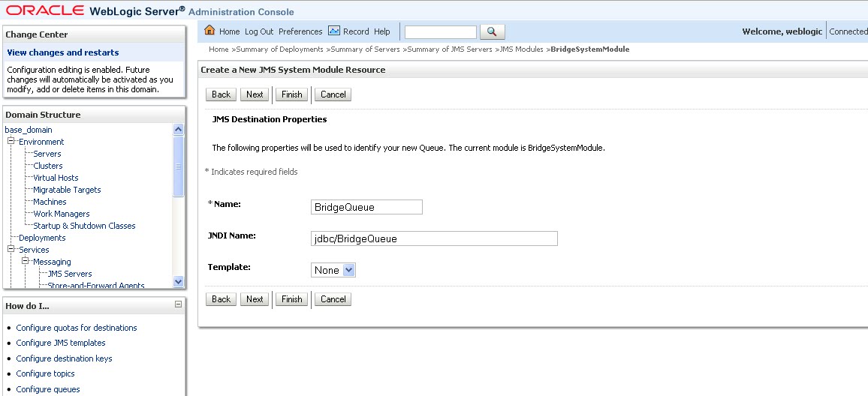Select JMS Servers tree item

pyautogui.click(x=70, y=274)
